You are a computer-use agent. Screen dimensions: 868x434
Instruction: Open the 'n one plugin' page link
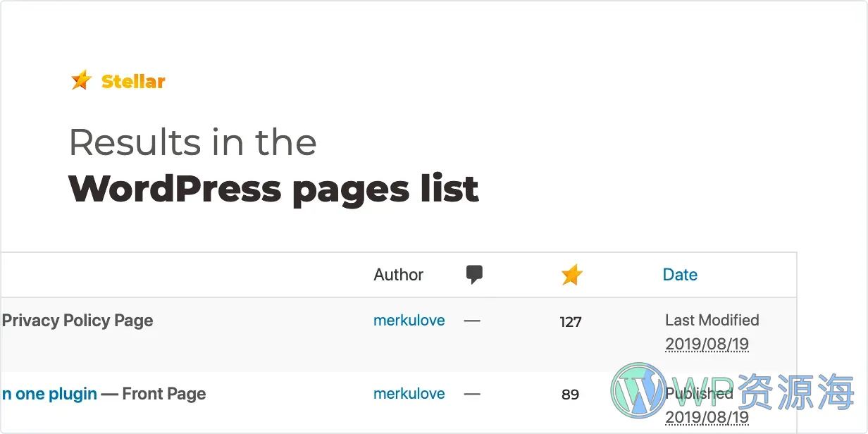(x=49, y=394)
